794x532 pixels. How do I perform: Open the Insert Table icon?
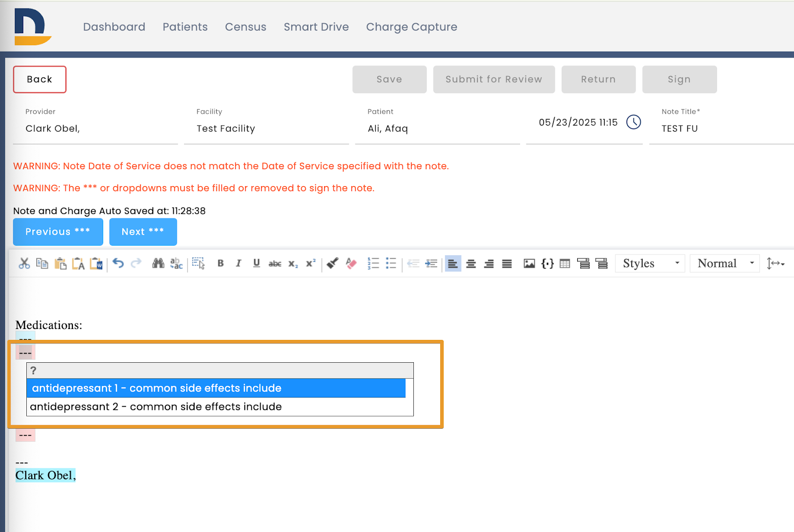565,264
